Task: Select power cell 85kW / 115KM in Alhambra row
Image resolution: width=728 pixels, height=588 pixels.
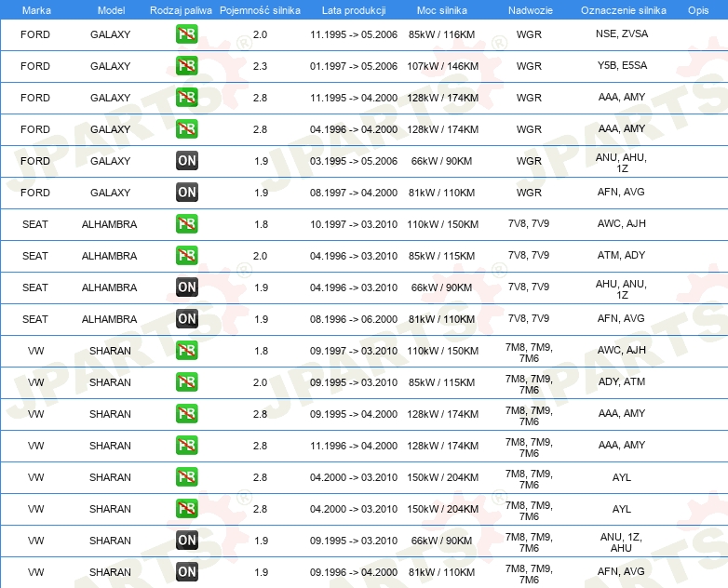Action: tap(441, 256)
